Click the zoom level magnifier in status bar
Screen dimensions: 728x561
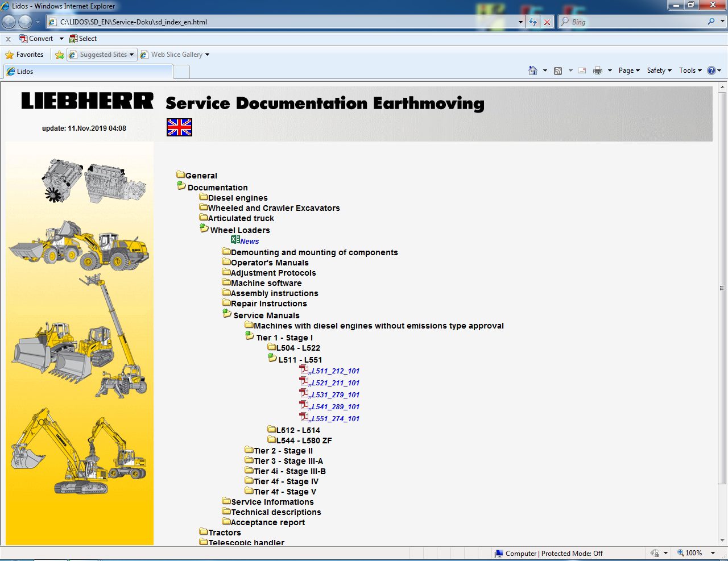point(681,552)
